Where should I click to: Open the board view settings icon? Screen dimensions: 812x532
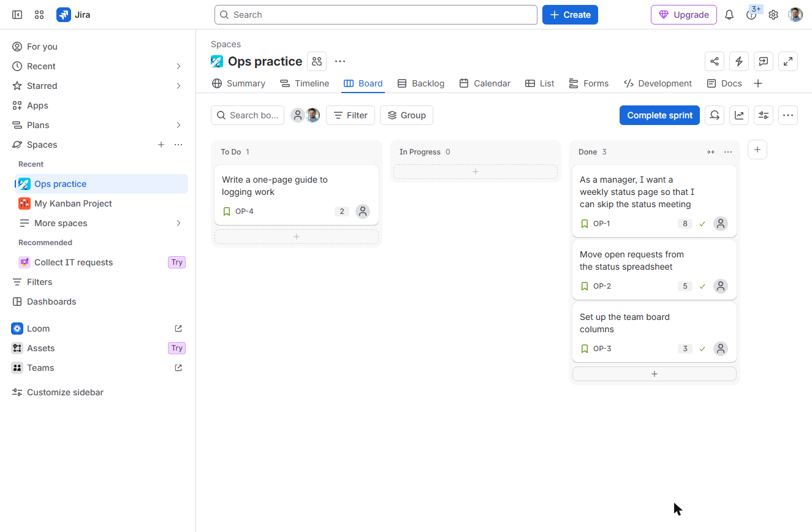tap(764, 115)
